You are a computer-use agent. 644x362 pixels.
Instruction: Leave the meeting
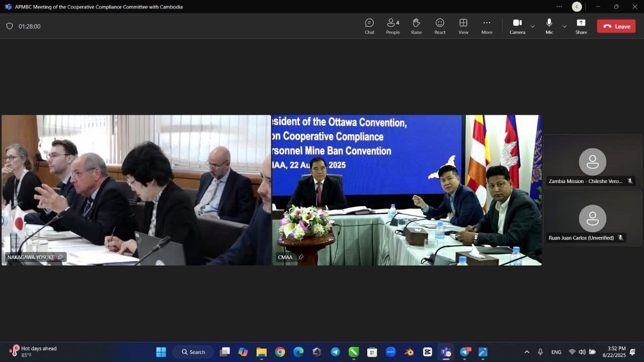coord(616,26)
